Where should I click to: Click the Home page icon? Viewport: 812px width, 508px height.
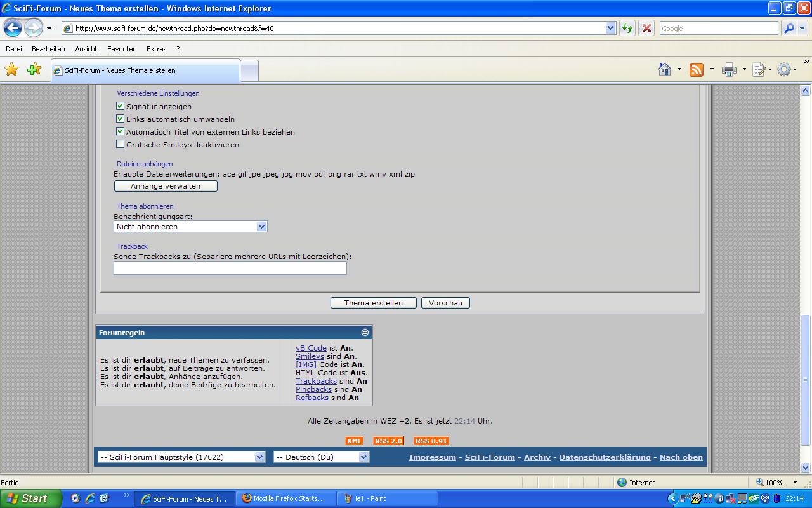[x=665, y=70]
